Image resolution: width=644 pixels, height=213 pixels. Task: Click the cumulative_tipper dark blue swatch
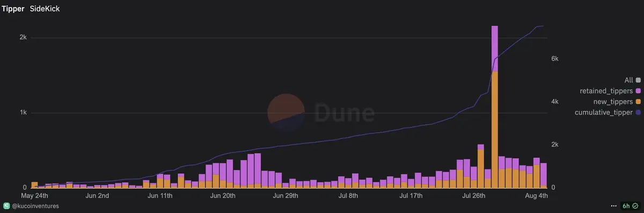tap(638, 112)
